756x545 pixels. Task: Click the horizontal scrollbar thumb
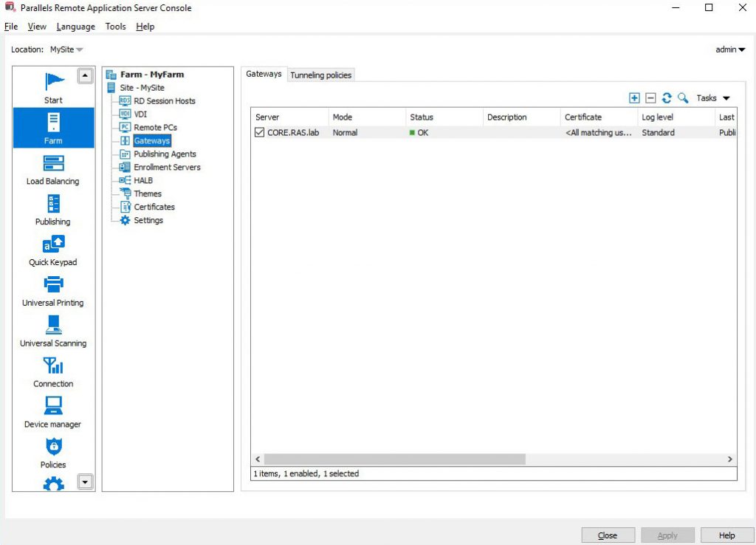394,459
